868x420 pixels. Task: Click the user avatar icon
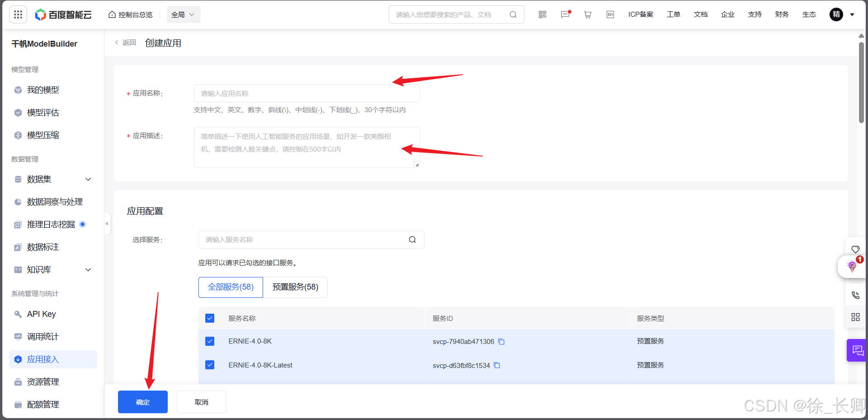tap(836, 14)
